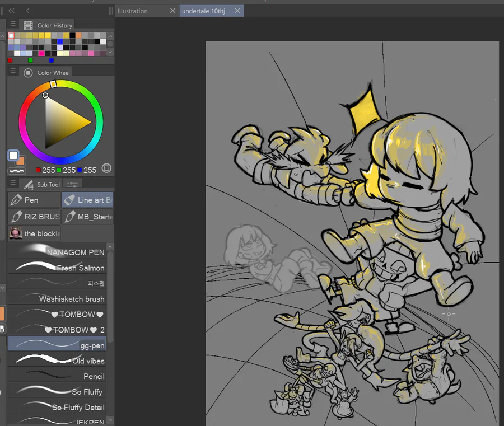Toggle the color space button beside RGB values
Screen dimensions: 504x426
pyautogui.click(x=106, y=168)
